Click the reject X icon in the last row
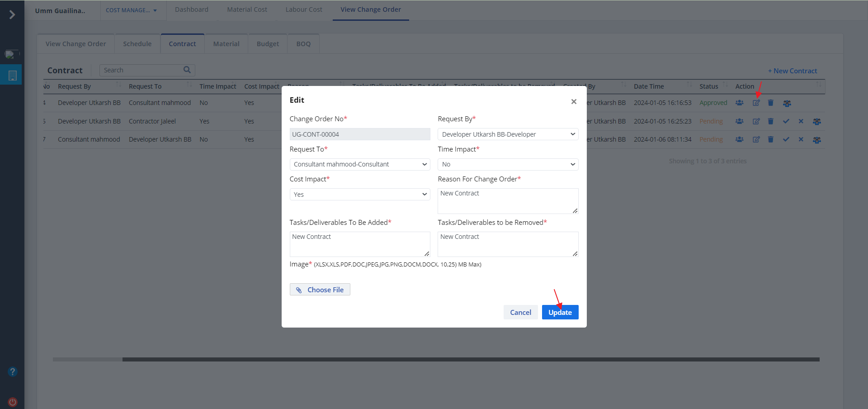The image size is (868, 409). point(801,139)
